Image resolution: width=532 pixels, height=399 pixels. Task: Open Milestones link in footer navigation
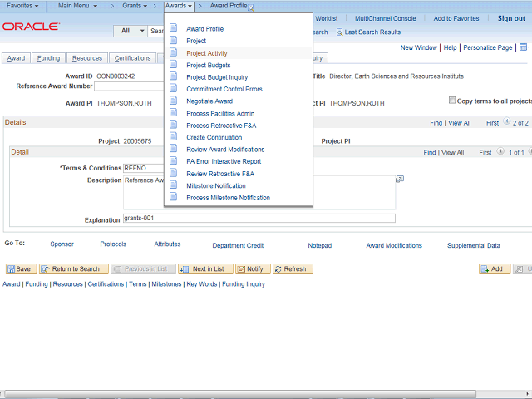(166, 284)
